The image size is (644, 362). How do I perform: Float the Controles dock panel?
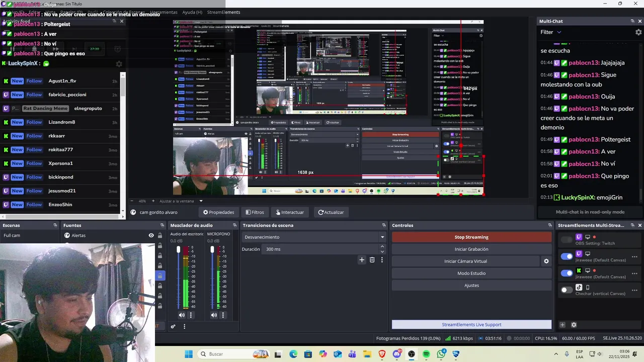pyautogui.click(x=550, y=225)
